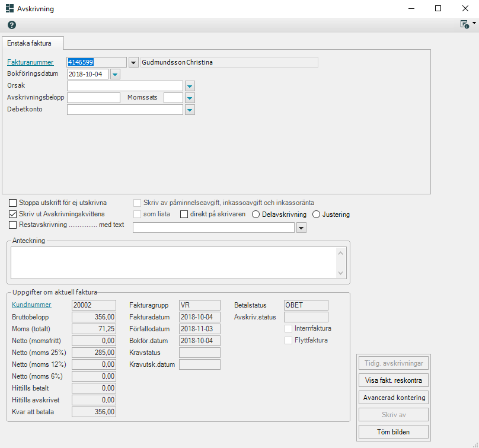Click the Netto (moms 25%) value 285,00
Image resolution: width=479 pixels, height=448 pixels.
click(94, 353)
